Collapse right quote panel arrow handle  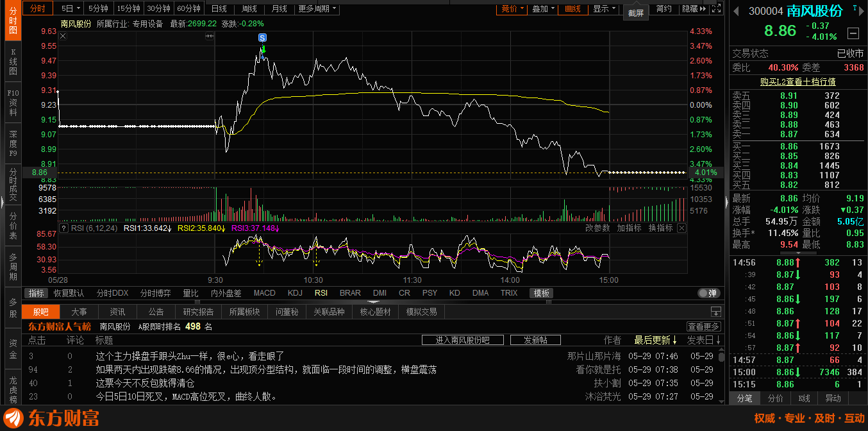tap(726, 201)
